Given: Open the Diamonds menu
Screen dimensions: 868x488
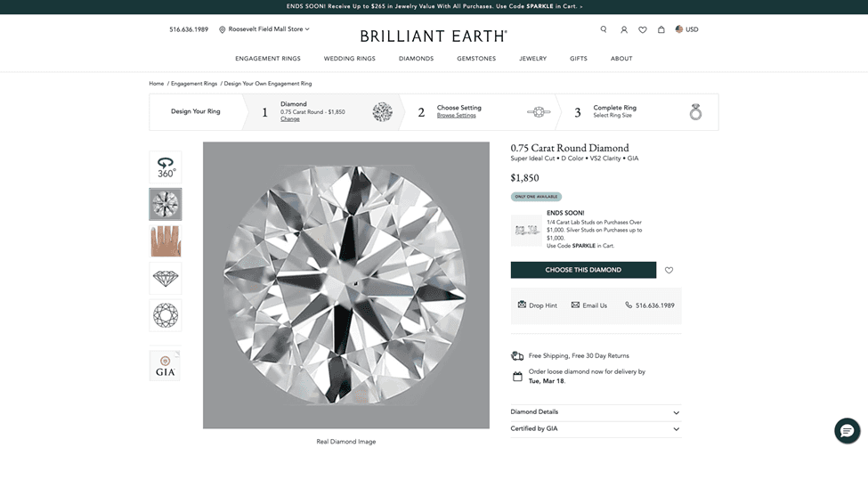Looking at the screenshot, I should coord(417,58).
